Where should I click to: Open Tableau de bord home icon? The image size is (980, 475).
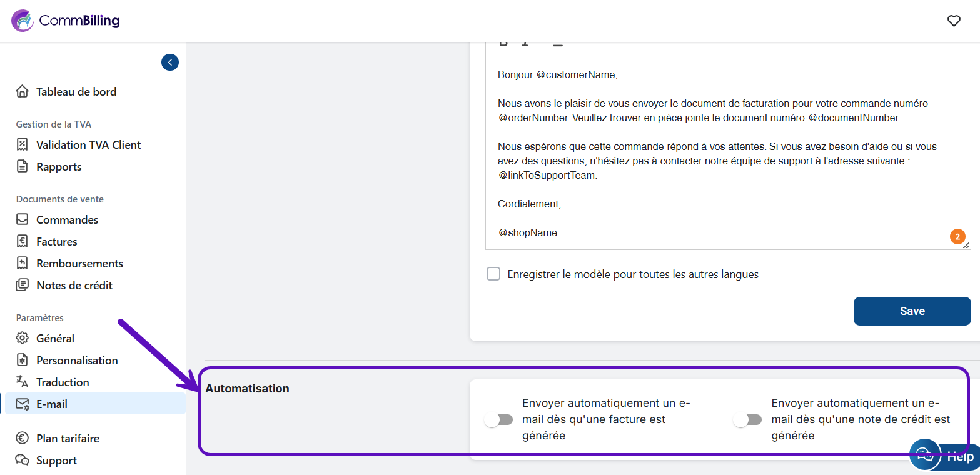[x=22, y=92]
